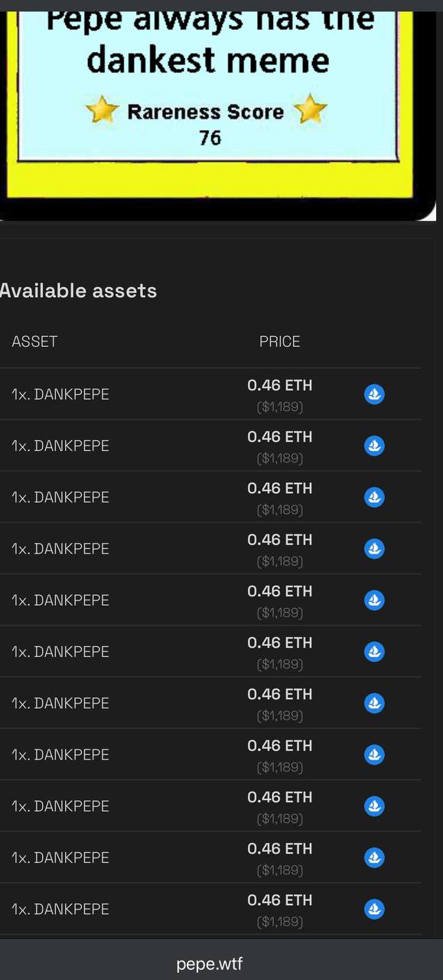This screenshot has width=443, height=980.
Task: Click the Available assets heading
Action: coord(78,291)
